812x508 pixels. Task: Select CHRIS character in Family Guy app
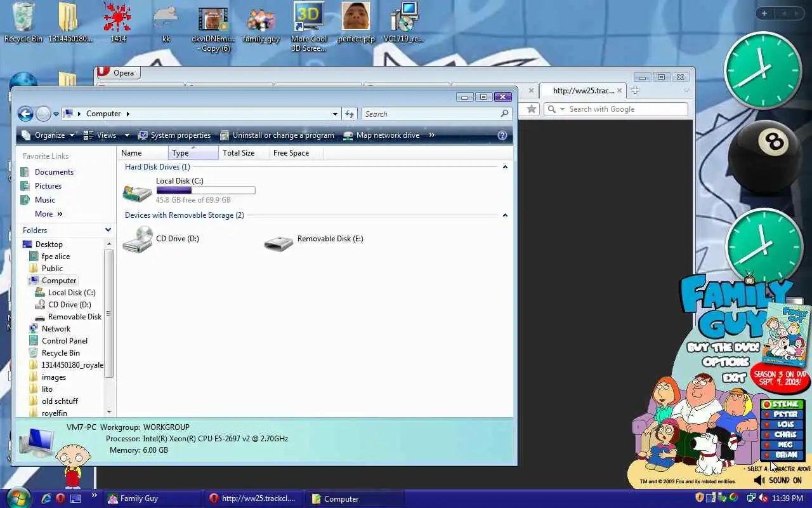pos(782,435)
